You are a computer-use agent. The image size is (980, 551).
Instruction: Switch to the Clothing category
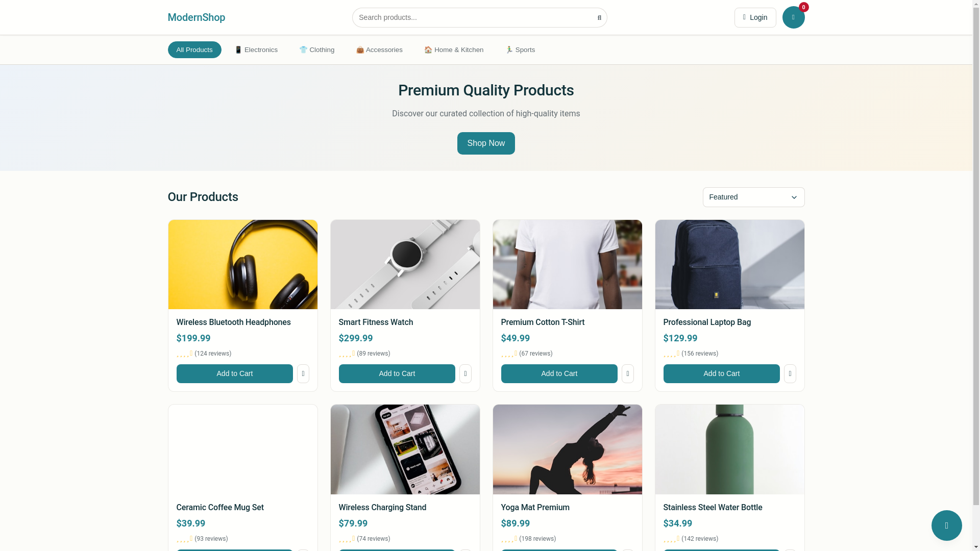(x=317, y=50)
